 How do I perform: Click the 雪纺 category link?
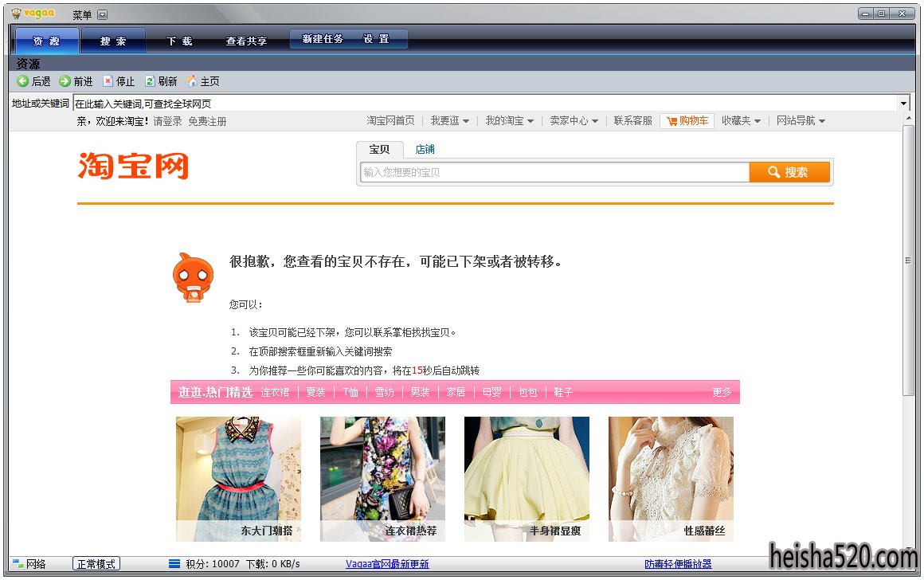[x=384, y=393]
